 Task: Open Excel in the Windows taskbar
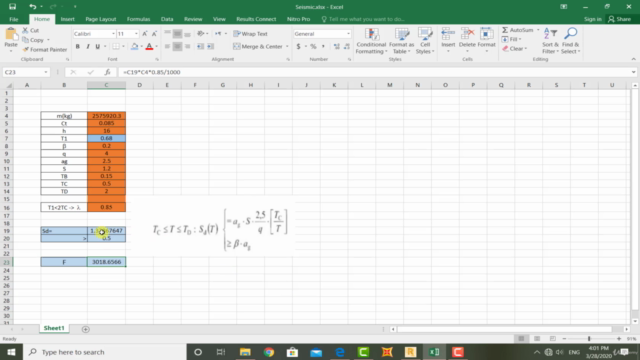434,352
